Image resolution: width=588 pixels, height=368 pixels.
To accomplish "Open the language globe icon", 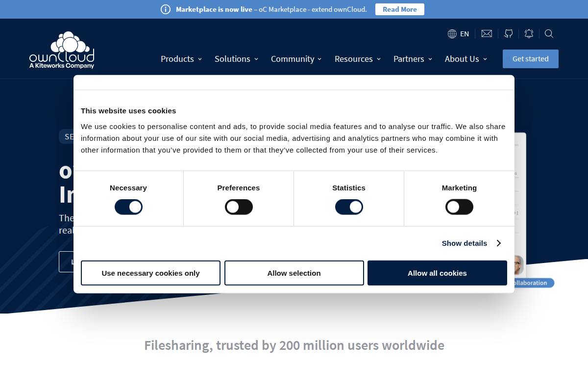I will 452,34.
